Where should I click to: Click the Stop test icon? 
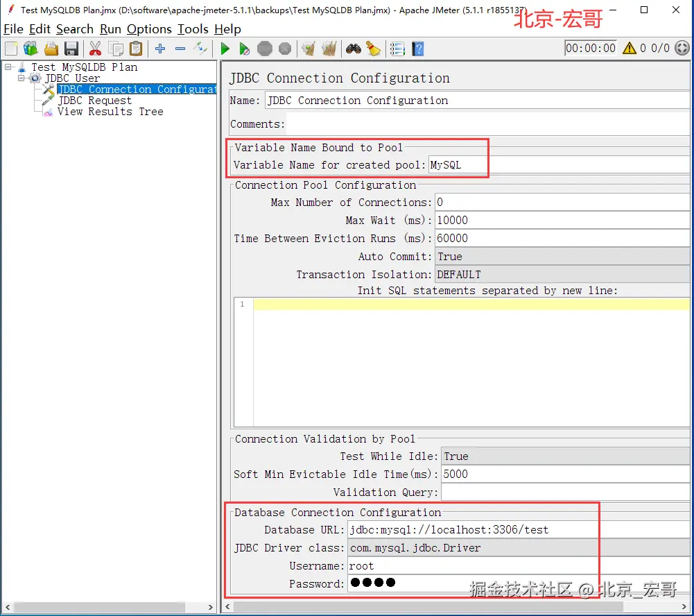265,49
